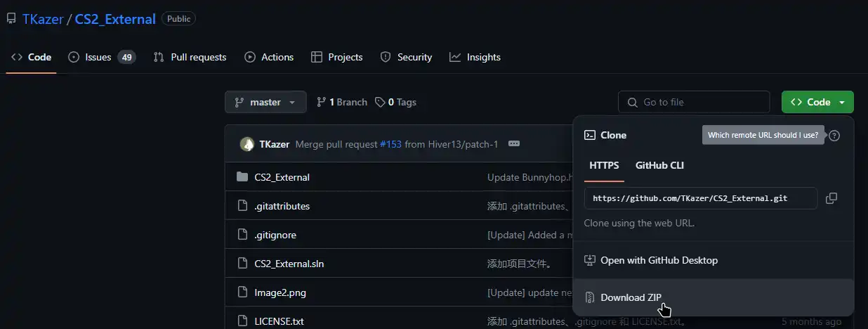Expand commit message details ellipsis button
Image resolution: width=868 pixels, height=329 pixels.
point(514,144)
